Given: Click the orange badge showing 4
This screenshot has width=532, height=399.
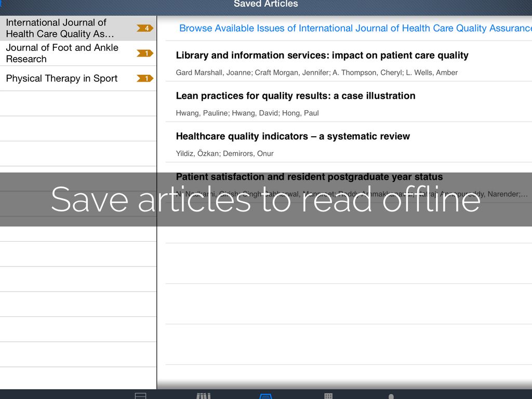Looking at the screenshot, I should [145, 28].
